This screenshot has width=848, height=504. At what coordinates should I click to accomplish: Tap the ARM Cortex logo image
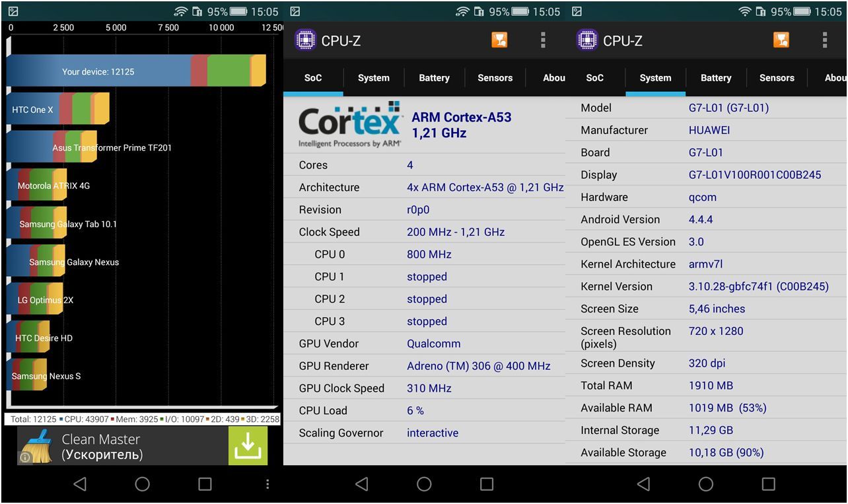tap(349, 125)
